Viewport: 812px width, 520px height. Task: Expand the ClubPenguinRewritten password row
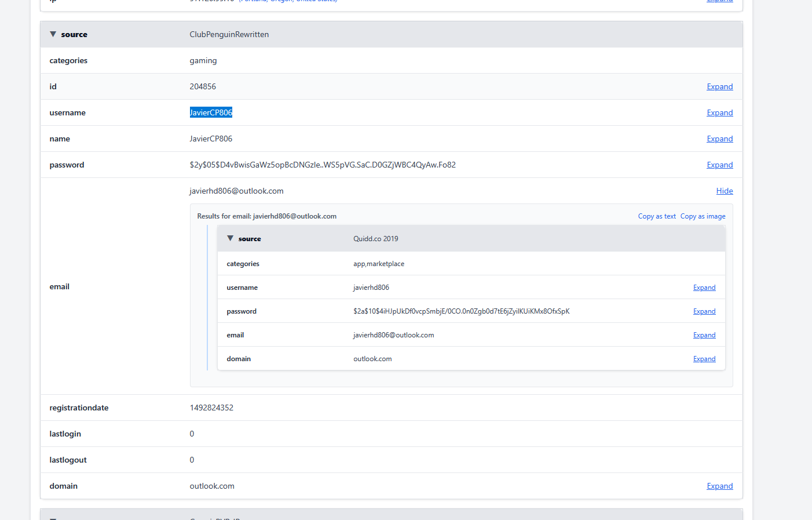[x=719, y=165]
